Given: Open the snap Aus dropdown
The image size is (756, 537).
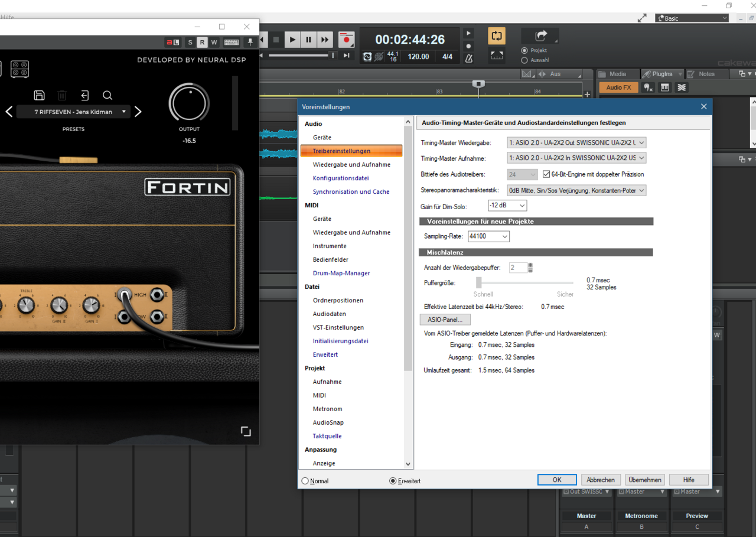Looking at the screenshot, I should coord(558,74).
